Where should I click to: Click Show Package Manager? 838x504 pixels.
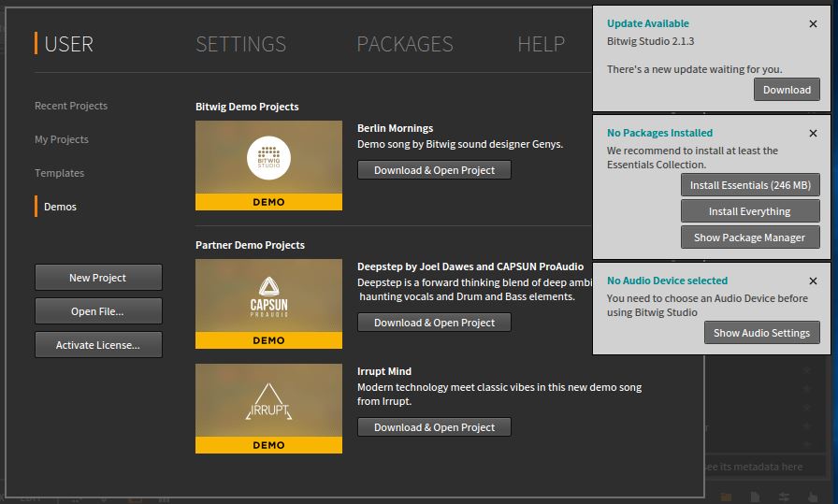click(x=750, y=238)
